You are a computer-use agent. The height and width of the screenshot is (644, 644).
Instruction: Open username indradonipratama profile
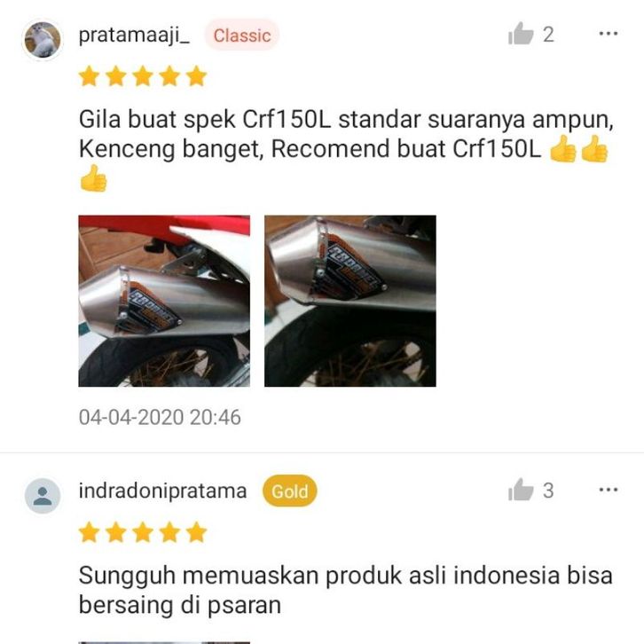[162, 491]
